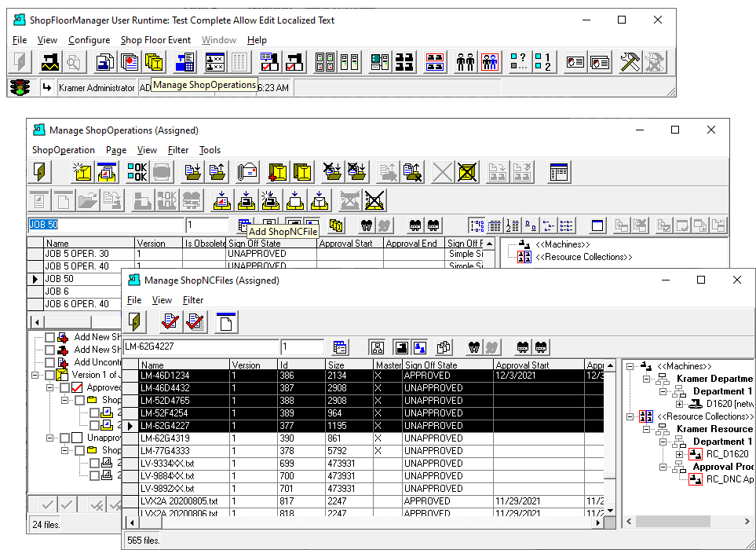Click the red-framed blue people icon
The width and height of the screenshot is (756, 550).
[x=489, y=62]
